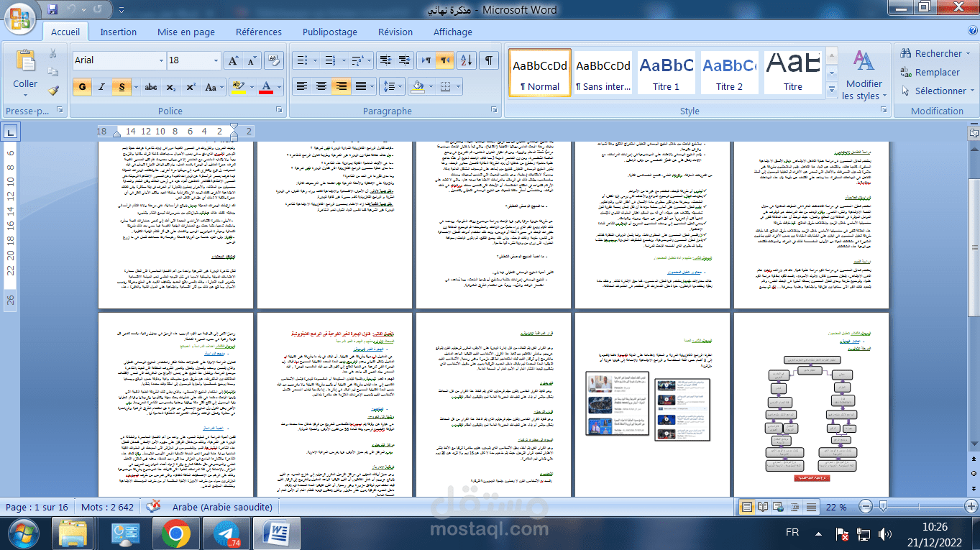
Task: Toggle italic I formatting
Action: [x=101, y=87]
